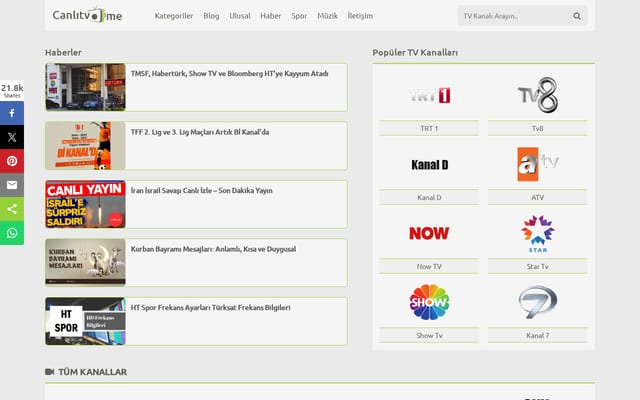Open the TRT 1 channel logo
The width and height of the screenshot is (640, 400).
[429, 95]
